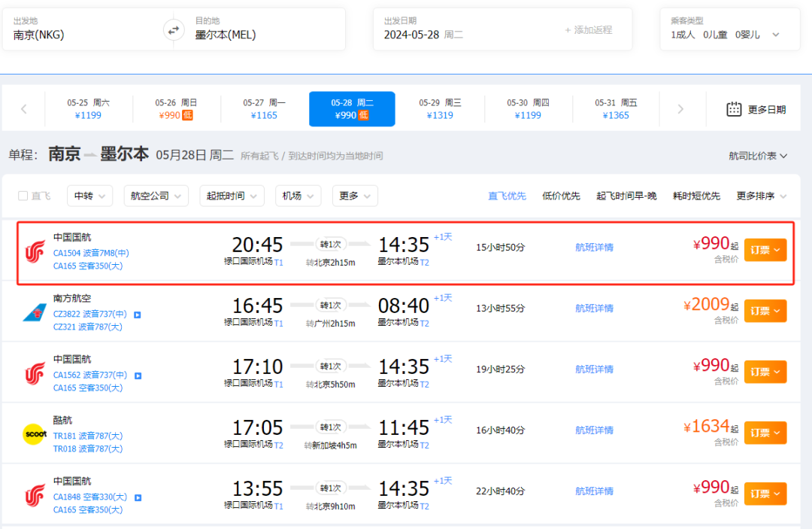Book the 17:10 CA1562 flight with 订票
812x529 pixels.
765,372
